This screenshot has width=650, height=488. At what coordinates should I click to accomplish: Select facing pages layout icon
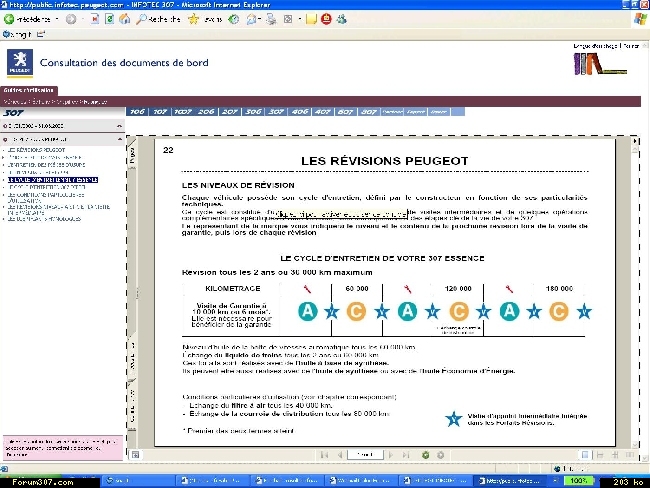pyautogui.click(x=630, y=455)
